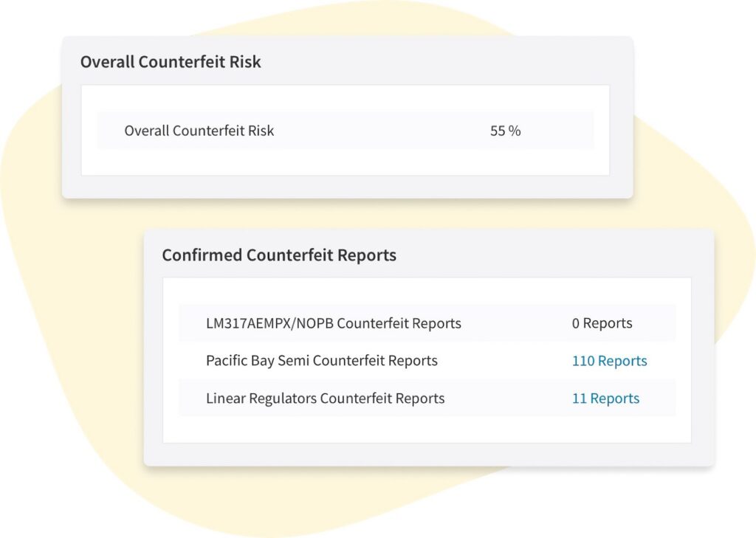This screenshot has width=756, height=538.
Task: Click blank space left of 11 Reports link
Action: (x=509, y=399)
